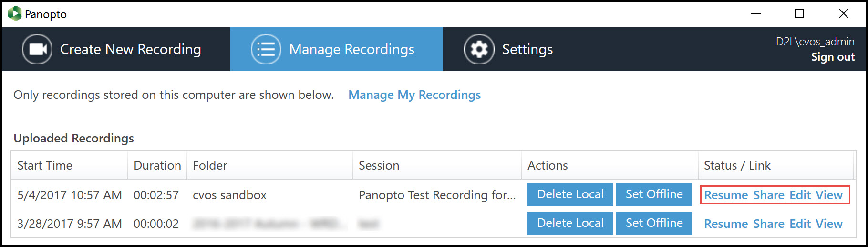Click the Panopto logo in title bar
868x247 pixels.
pos(15,13)
